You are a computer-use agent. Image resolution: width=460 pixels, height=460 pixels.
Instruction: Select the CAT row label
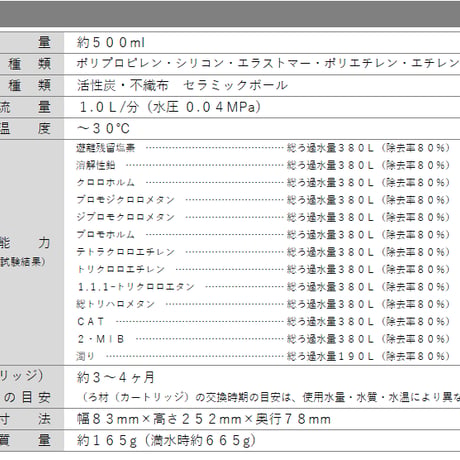tap(91, 322)
